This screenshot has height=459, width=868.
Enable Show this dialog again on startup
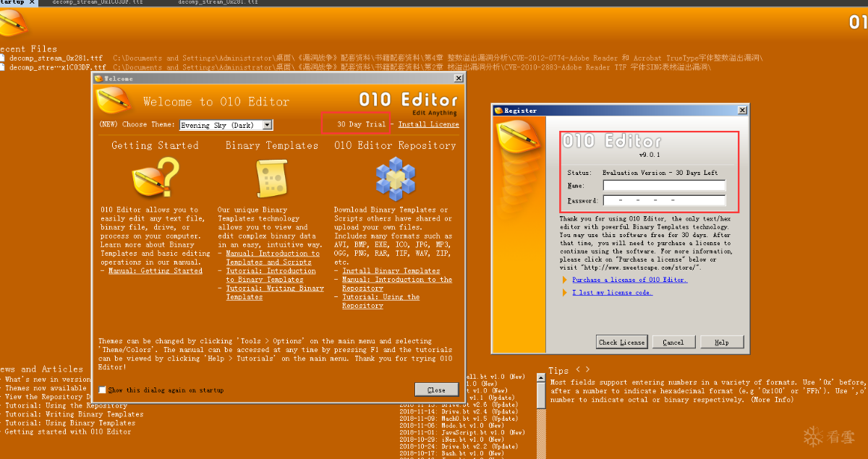pos(102,390)
